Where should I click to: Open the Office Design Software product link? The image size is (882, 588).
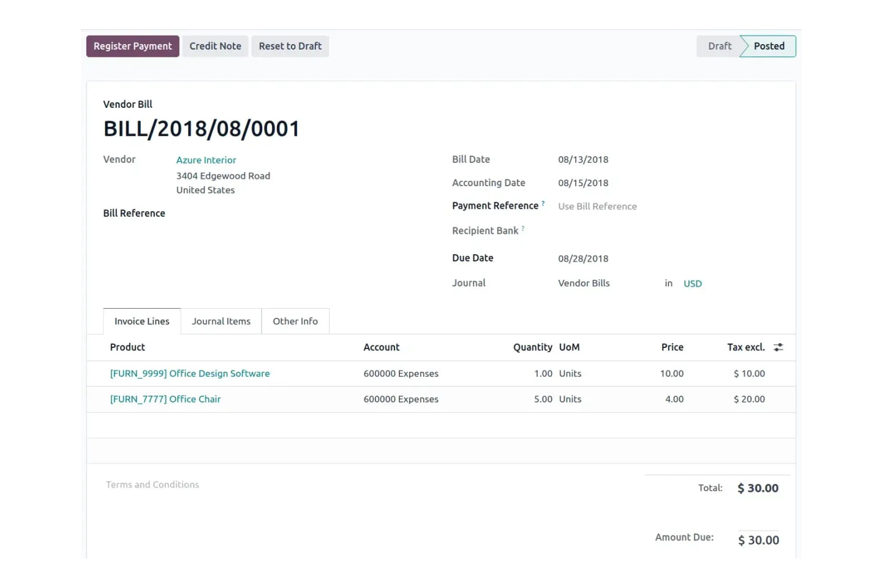pos(190,374)
